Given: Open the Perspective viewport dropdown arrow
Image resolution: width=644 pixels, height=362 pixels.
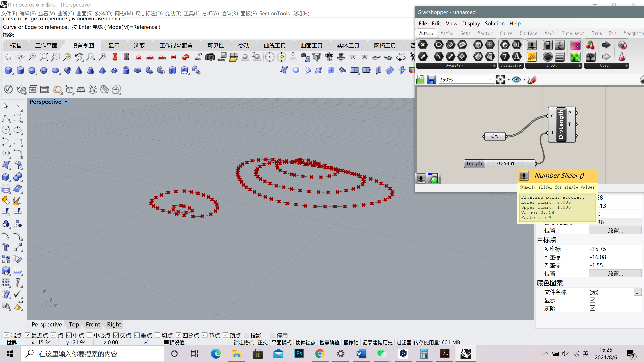Looking at the screenshot, I should tap(66, 102).
